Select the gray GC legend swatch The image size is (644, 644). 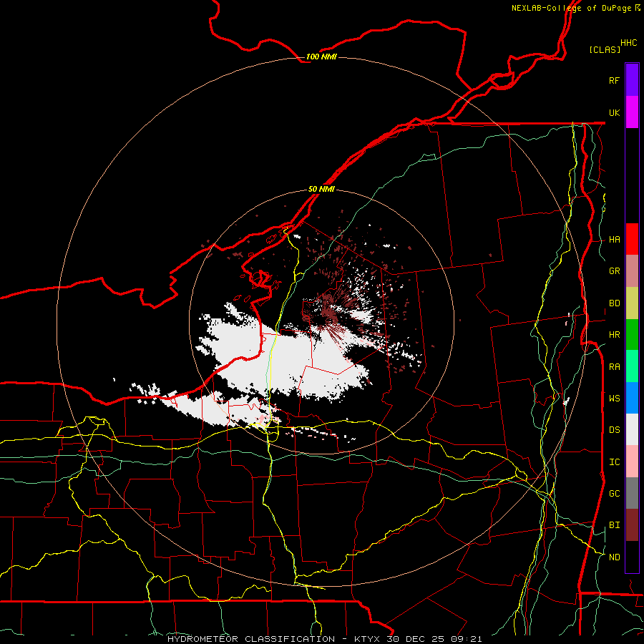pyautogui.click(x=632, y=493)
